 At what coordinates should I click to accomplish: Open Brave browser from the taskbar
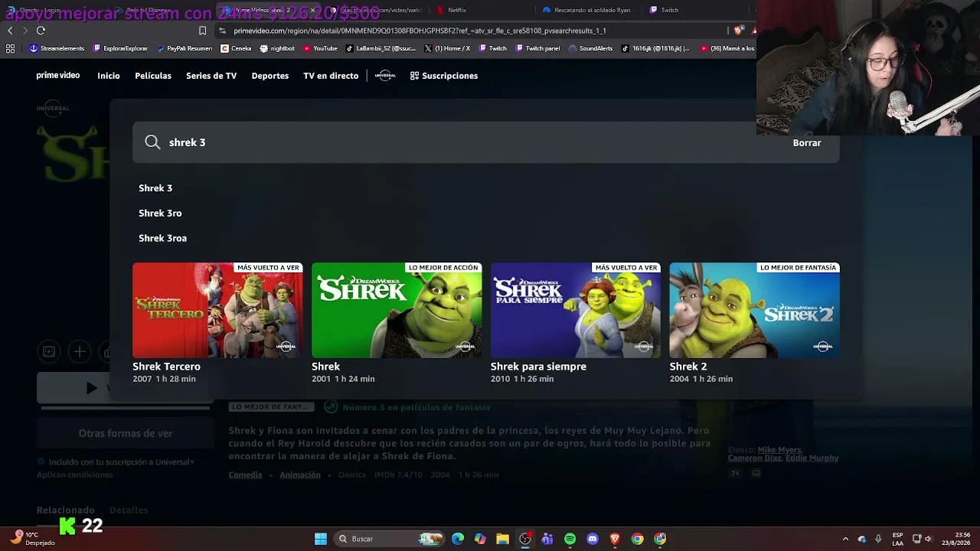pos(615,539)
